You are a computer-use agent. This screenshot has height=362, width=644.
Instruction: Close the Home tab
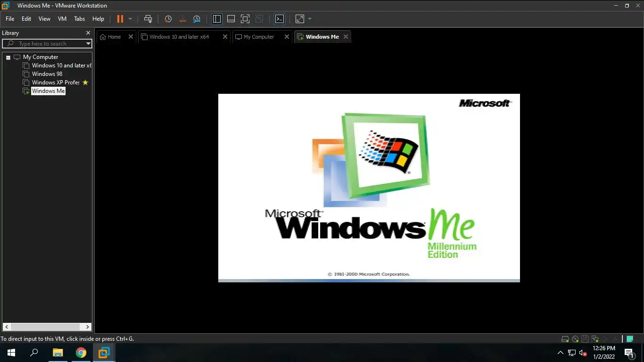[x=131, y=37]
